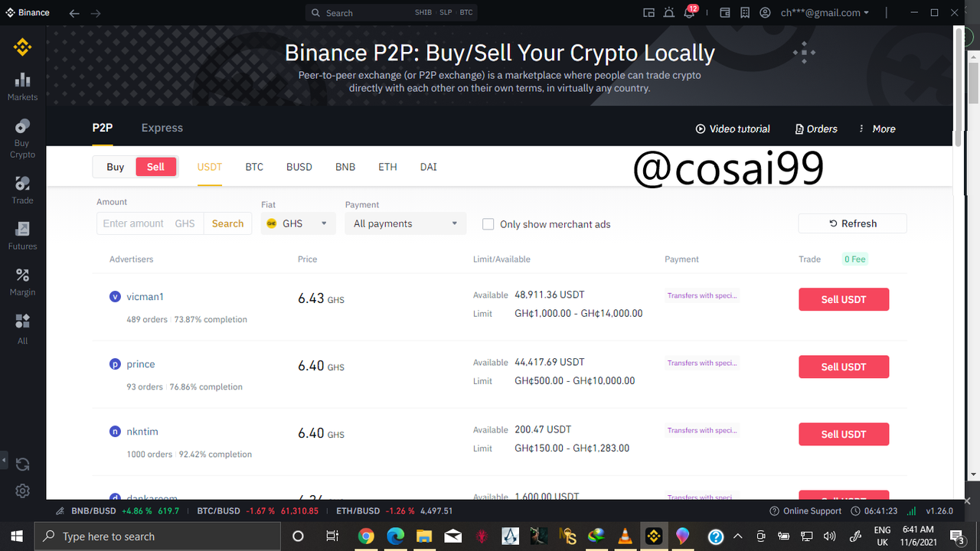The height and width of the screenshot is (551, 980).
Task: Click the Binance logo icon in the sidebar
Action: click(x=22, y=47)
